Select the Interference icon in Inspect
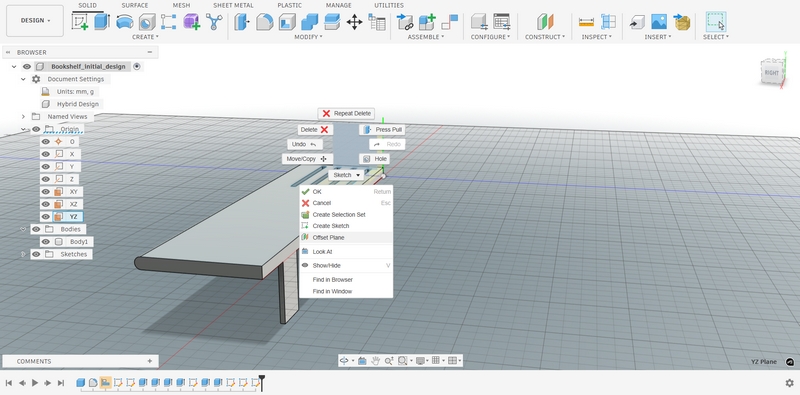Viewport: 800px width, 395px height. (x=608, y=22)
